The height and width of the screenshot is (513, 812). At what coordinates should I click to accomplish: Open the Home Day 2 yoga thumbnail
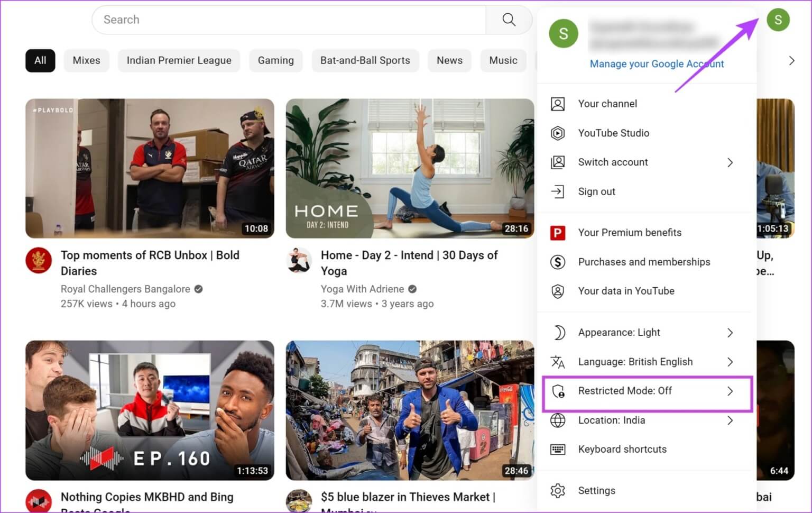coord(410,168)
